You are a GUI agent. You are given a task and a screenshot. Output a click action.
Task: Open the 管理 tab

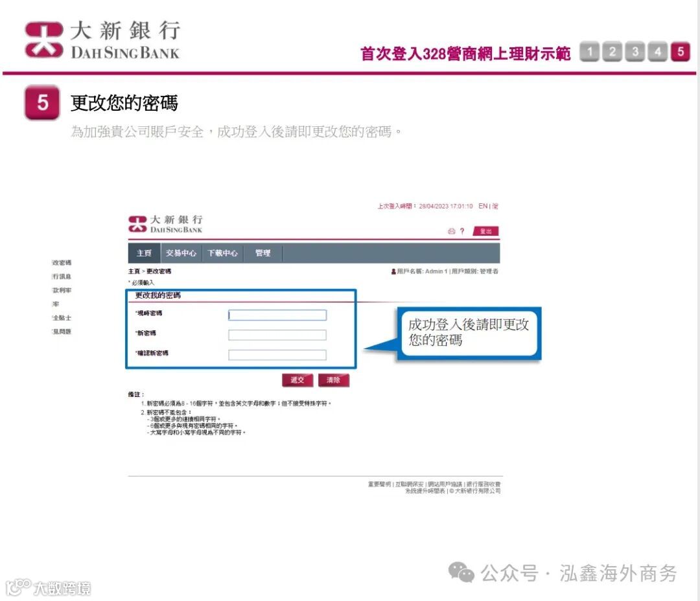(x=263, y=253)
